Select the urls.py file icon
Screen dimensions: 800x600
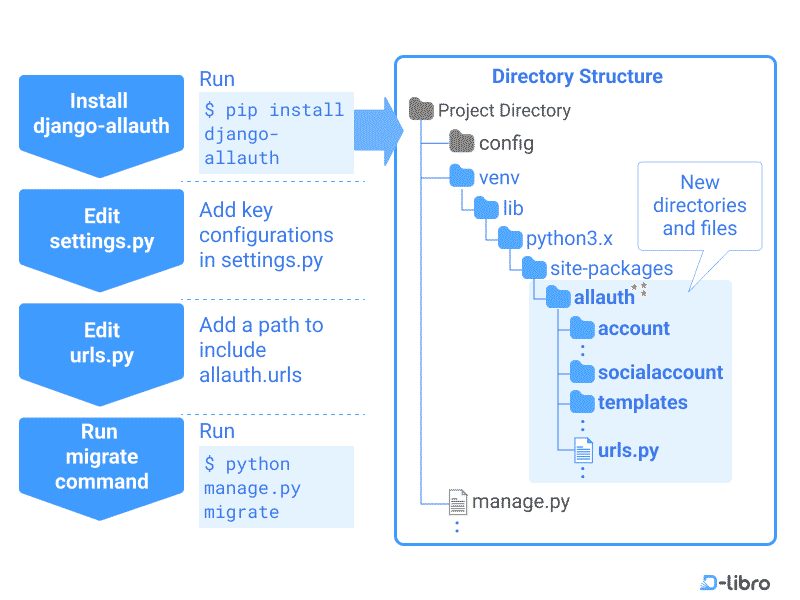click(x=582, y=450)
